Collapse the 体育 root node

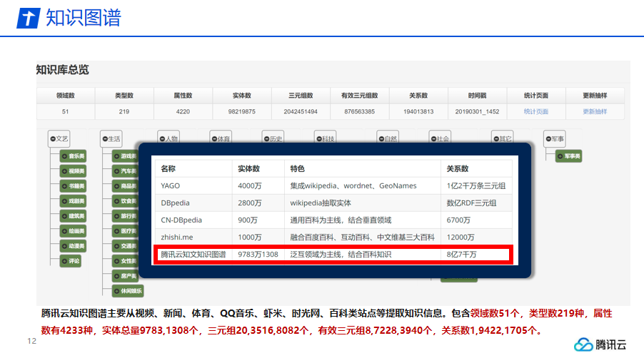(214, 139)
